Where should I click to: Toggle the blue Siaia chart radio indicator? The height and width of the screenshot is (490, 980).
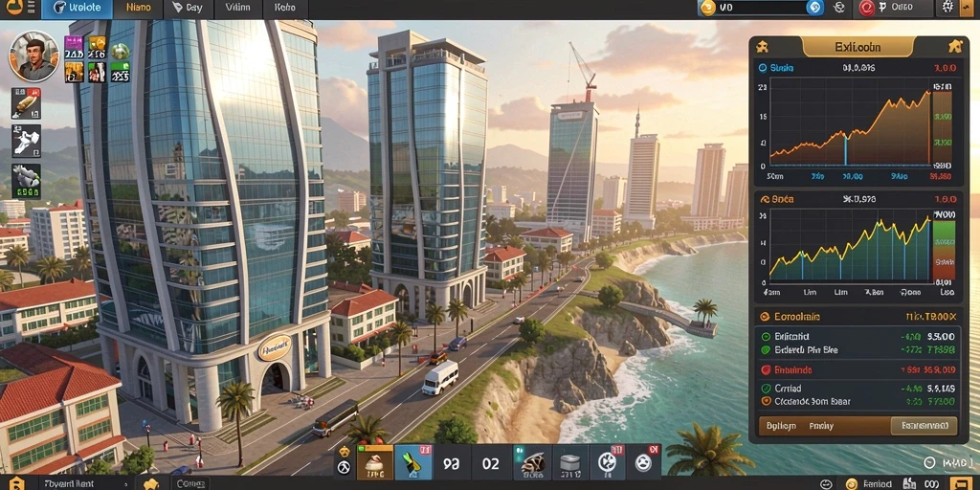pyautogui.click(x=762, y=68)
